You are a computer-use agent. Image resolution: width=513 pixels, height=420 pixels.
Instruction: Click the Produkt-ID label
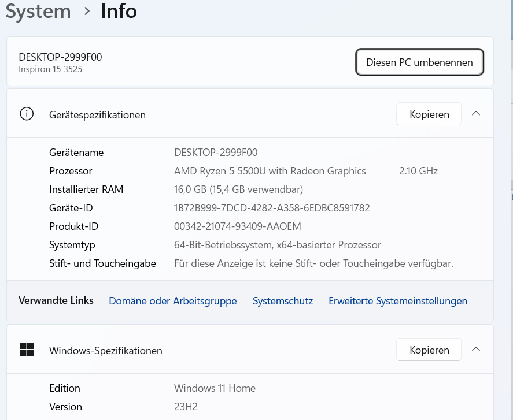73,226
